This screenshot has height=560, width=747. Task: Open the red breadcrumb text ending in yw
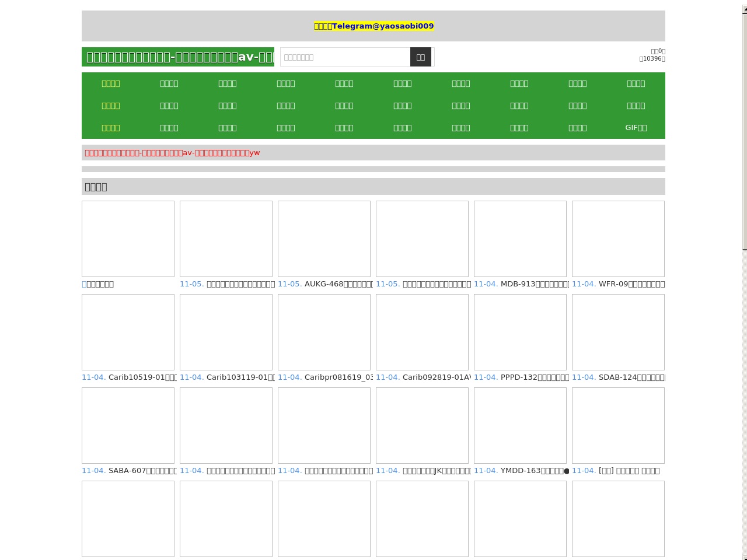(172, 153)
